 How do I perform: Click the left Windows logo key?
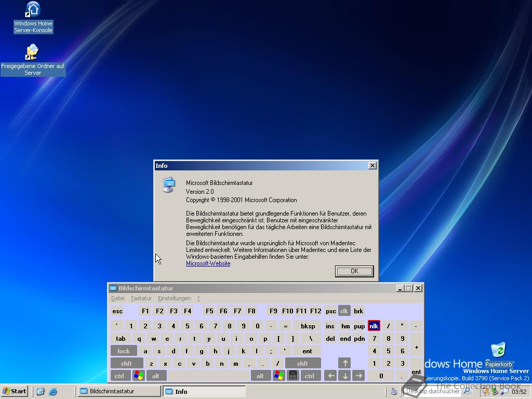(x=138, y=376)
